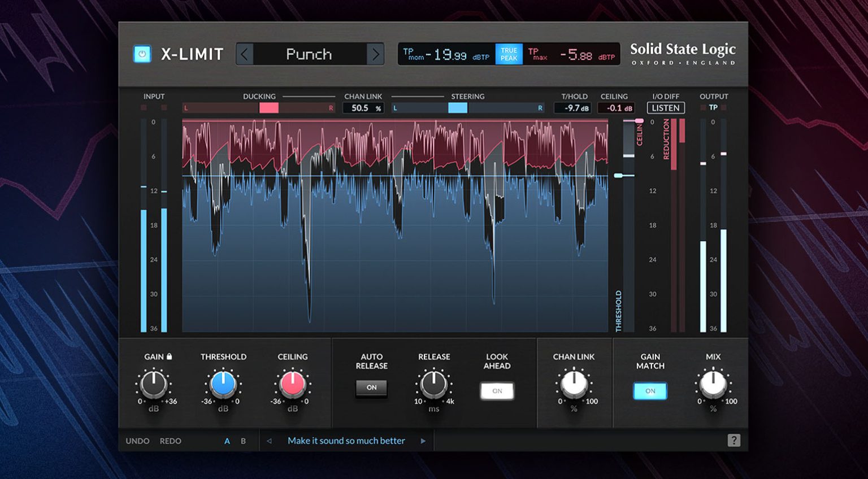The height and width of the screenshot is (479, 868).
Task: Switch to preset slot B
Action: pyautogui.click(x=243, y=441)
